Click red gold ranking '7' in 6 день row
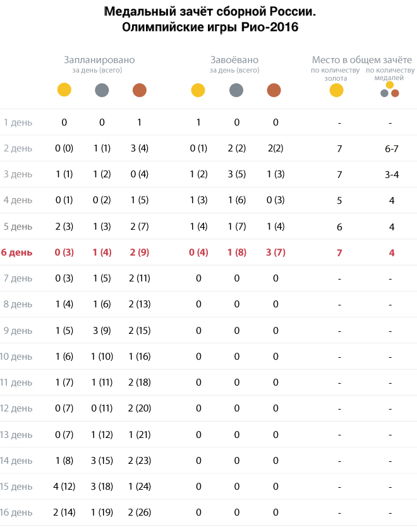This screenshot has width=417, height=532. point(339,253)
